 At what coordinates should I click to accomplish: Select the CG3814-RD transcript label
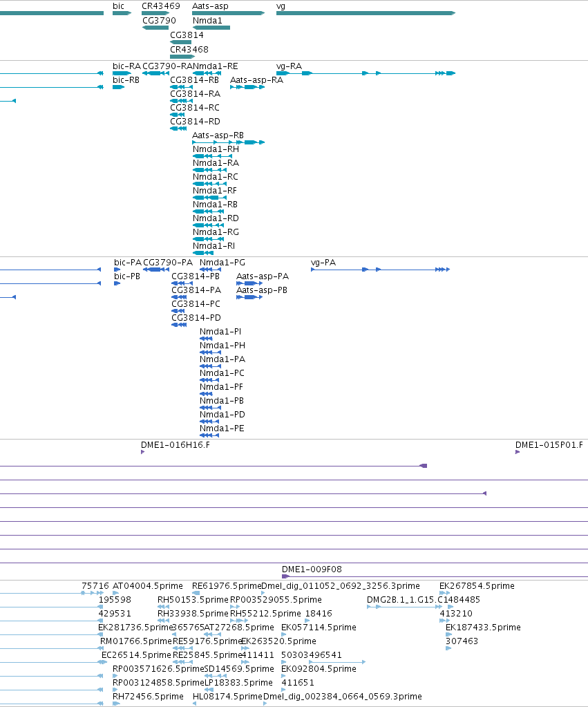point(195,122)
